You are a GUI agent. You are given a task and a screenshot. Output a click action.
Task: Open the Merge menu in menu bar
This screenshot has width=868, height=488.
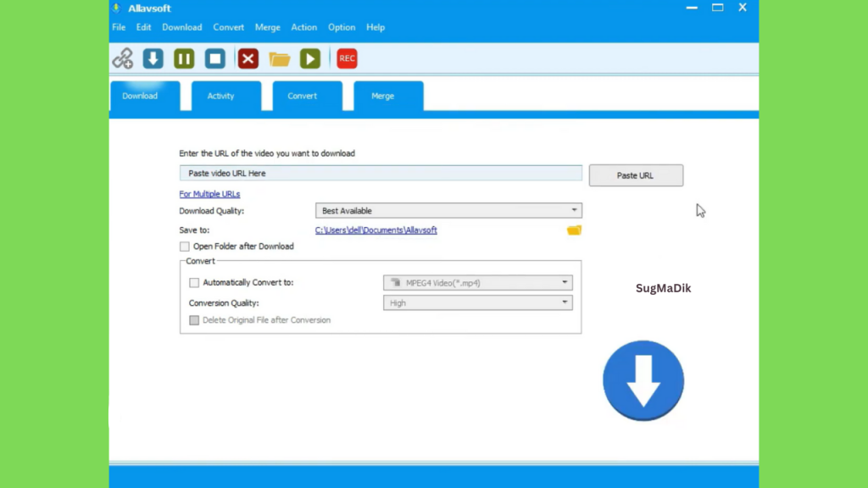pyautogui.click(x=267, y=27)
